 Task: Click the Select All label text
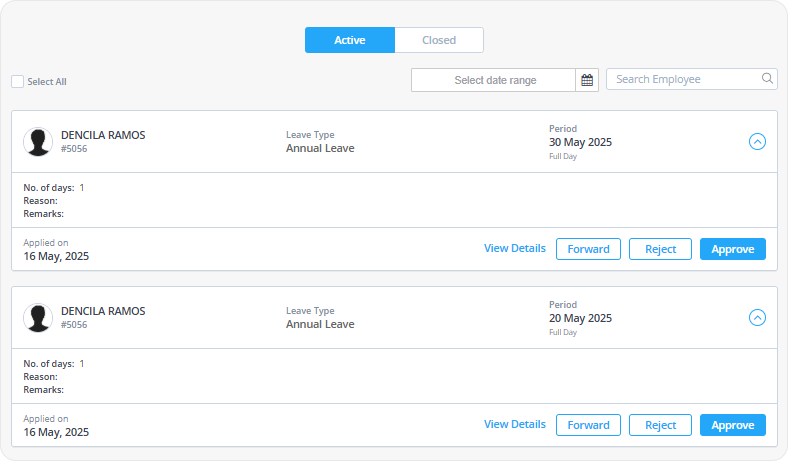click(x=47, y=82)
